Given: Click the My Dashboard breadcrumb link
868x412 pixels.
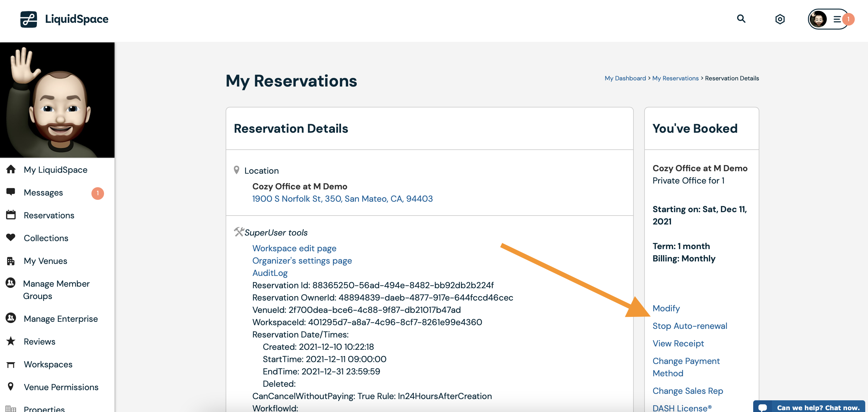Looking at the screenshot, I should 625,78.
